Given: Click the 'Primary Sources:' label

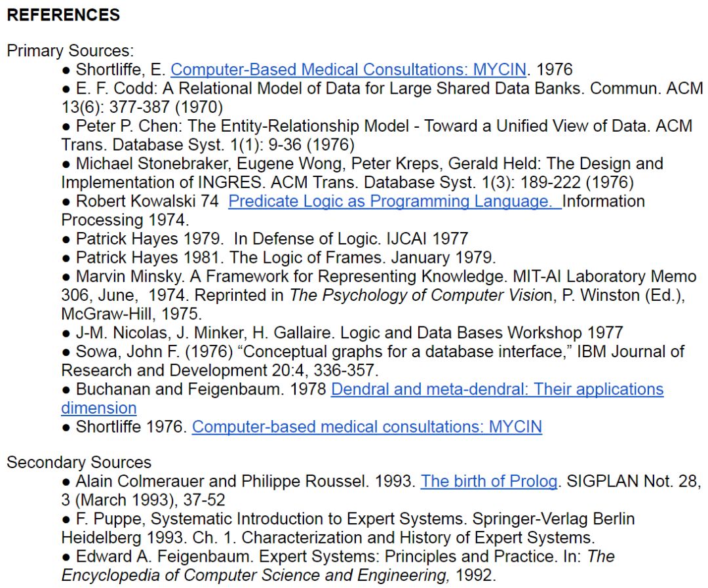Looking at the screenshot, I should point(70,50).
